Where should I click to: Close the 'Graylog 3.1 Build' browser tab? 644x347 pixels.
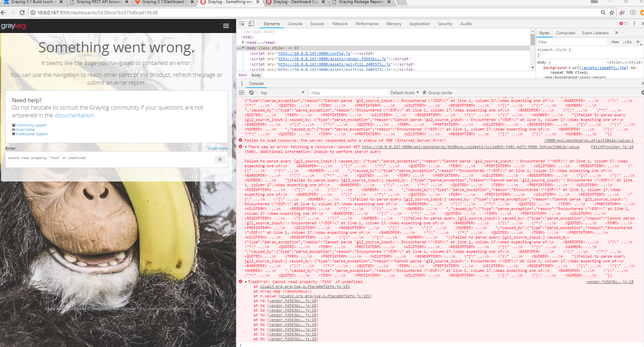pos(61,2)
